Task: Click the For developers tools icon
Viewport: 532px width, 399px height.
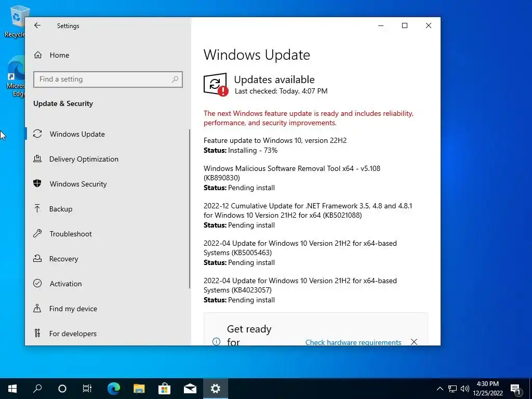Action: coord(37,333)
